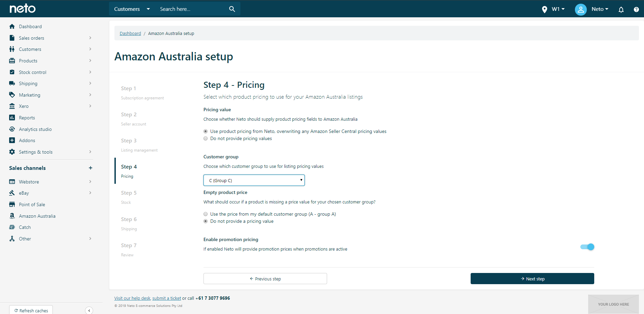Screen dimensions: 644x314
Task: Click the Webstore icon
Action: point(12,182)
